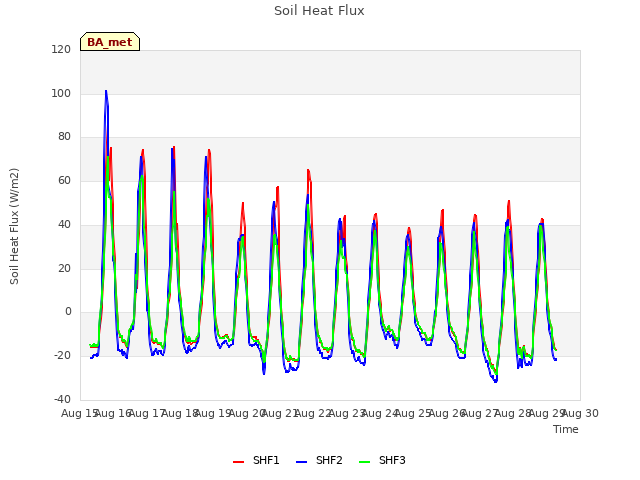
Task: Click the Aug 30 x-axis date label
Action: click(580, 413)
